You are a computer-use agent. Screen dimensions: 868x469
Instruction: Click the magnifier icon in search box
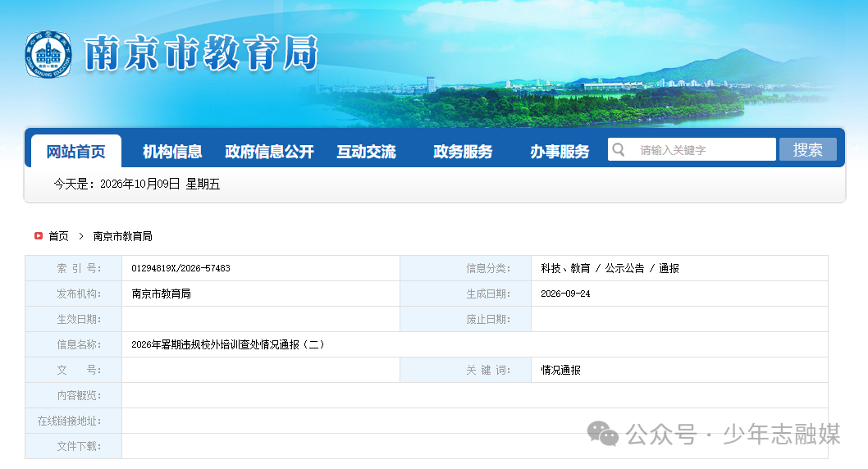619,150
